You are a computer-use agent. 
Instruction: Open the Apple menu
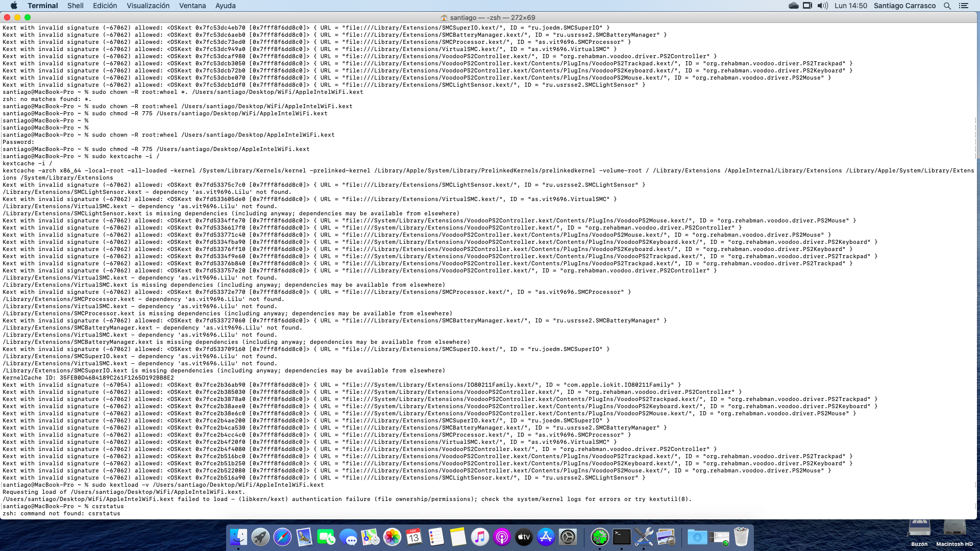[14, 6]
